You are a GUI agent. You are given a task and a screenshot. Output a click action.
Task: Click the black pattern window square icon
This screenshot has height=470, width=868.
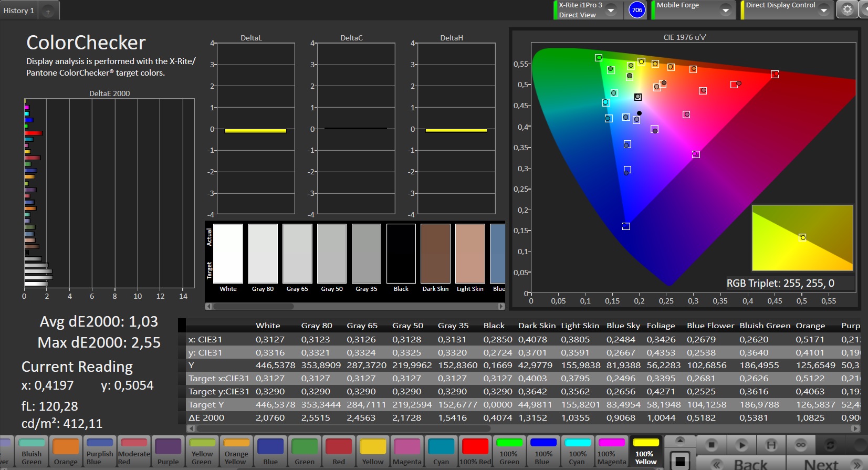pyautogui.click(x=680, y=461)
